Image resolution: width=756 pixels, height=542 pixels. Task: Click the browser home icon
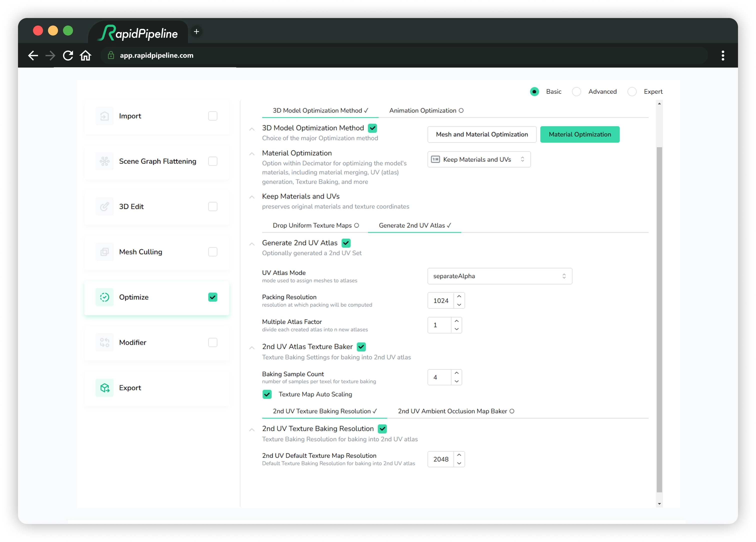[86, 55]
